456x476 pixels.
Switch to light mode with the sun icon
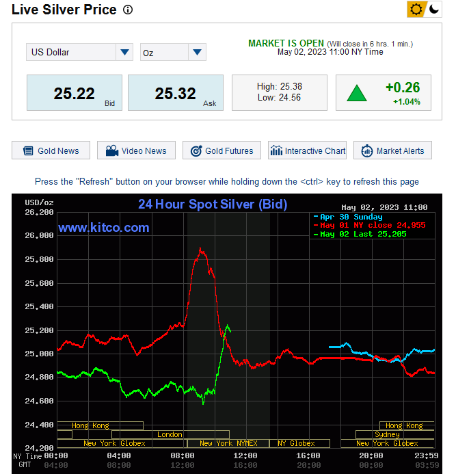click(x=416, y=10)
